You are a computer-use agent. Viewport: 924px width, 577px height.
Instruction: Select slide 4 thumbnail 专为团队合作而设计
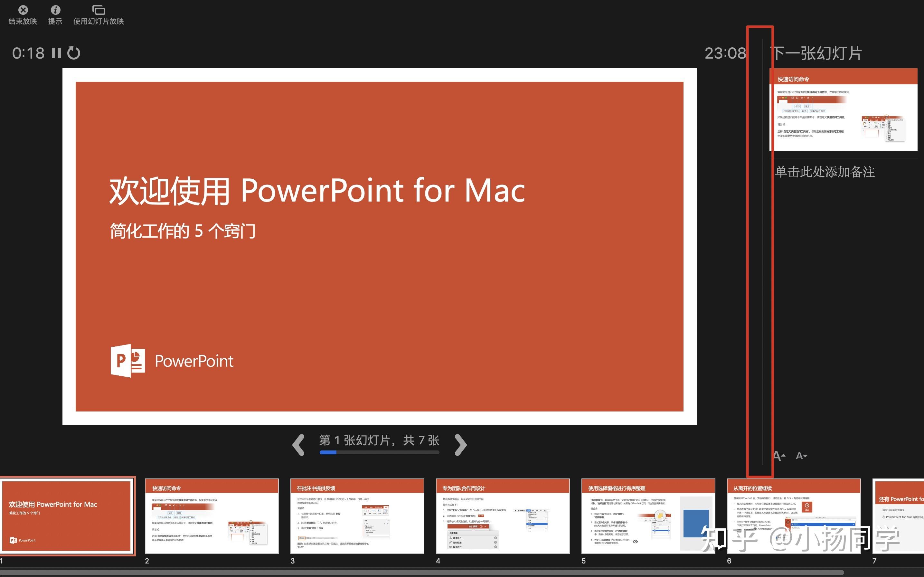click(x=503, y=516)
